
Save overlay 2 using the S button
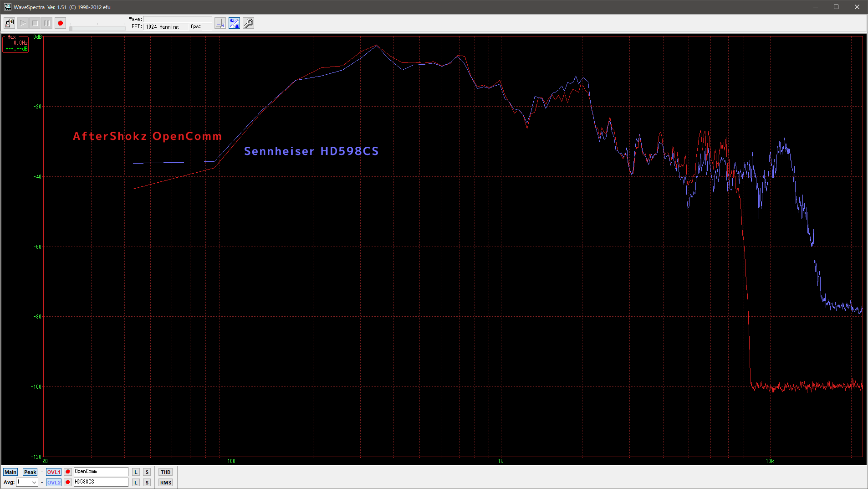147,483
